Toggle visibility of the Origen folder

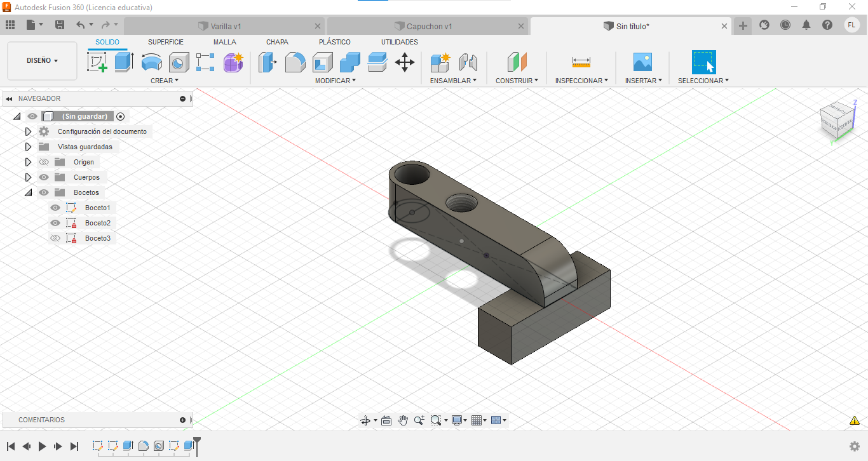tap(44, 162)
